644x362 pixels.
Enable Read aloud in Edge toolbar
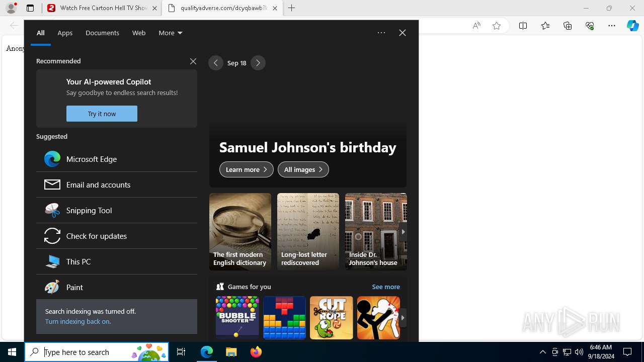point(476,26)
